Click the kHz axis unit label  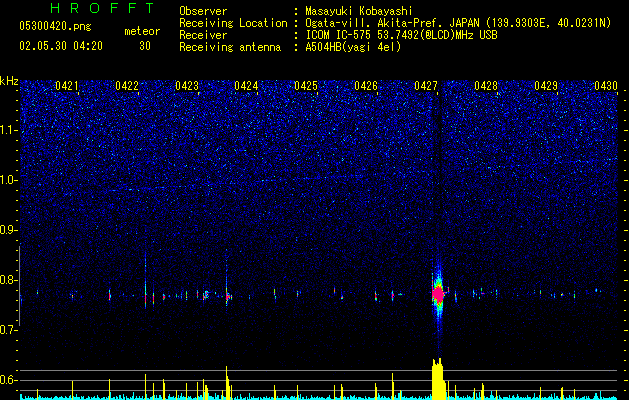click(x=9, y=81)
